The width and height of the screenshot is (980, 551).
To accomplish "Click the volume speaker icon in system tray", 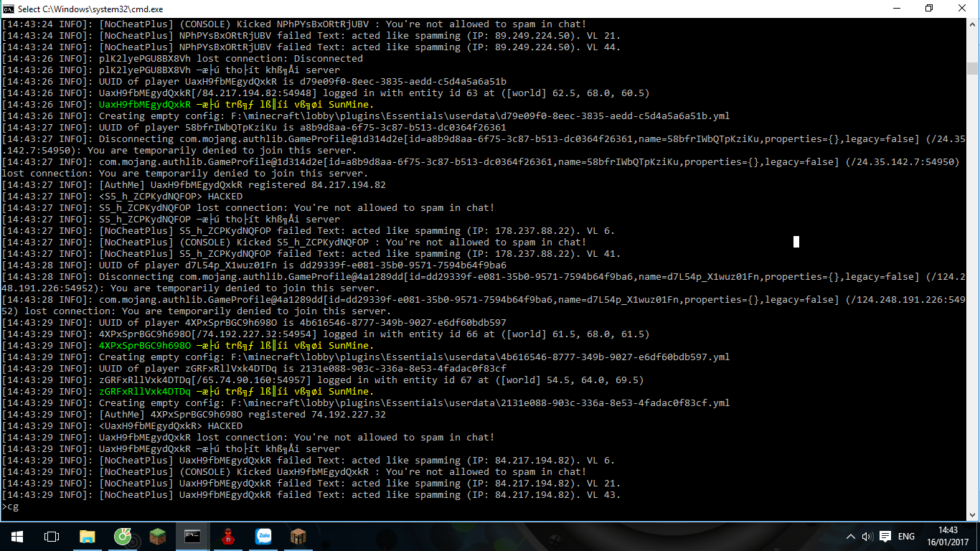I will click(x=867, y=537).
